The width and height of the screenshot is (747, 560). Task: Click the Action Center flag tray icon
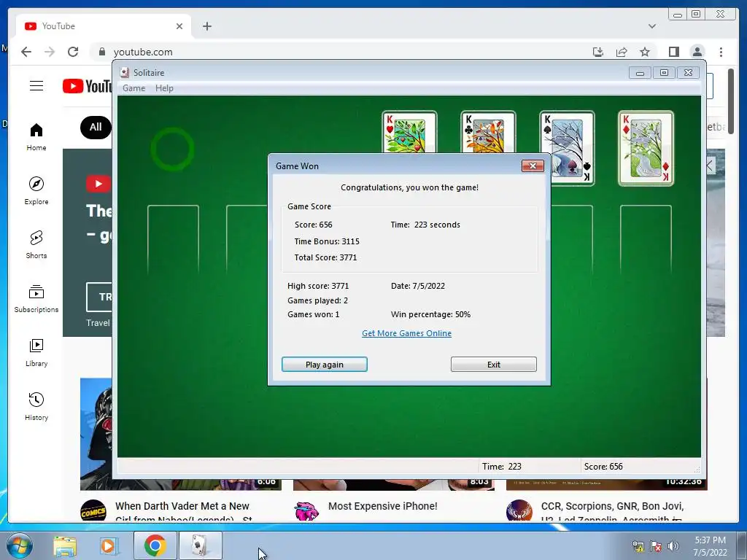tap(656, 546)
